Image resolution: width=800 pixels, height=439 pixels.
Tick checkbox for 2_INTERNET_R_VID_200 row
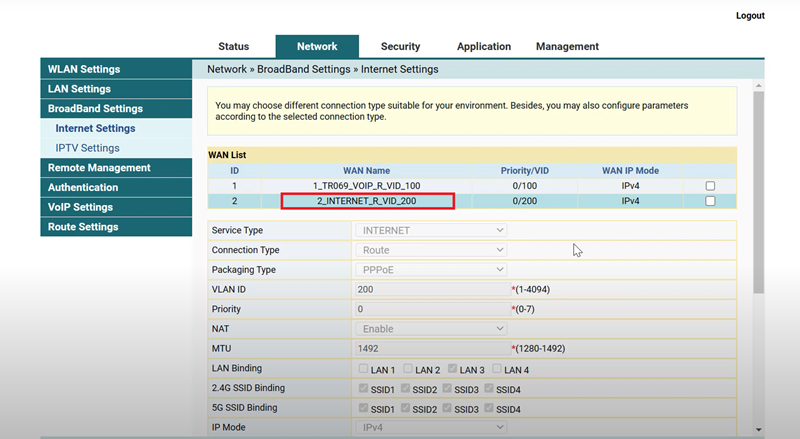click(710, 201)
